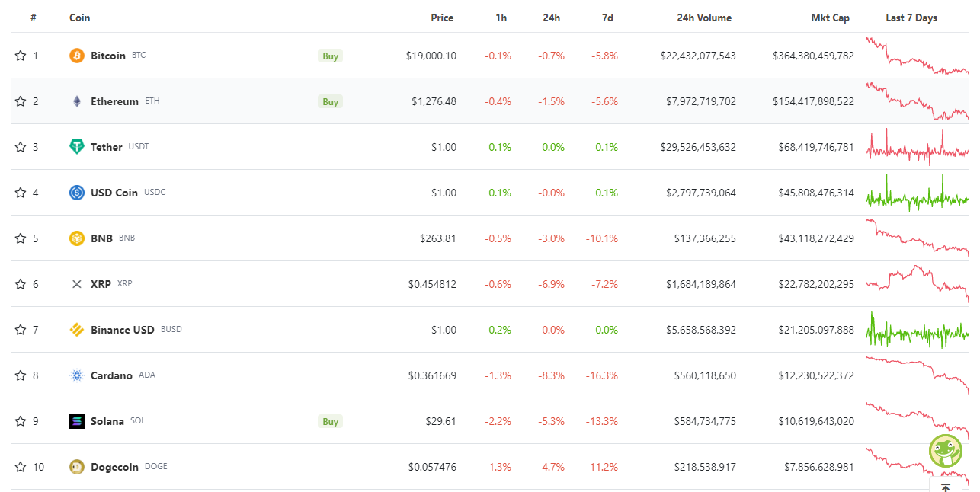Open Ethereum's 7-day sparkline chart

click(x=918, y=101)
